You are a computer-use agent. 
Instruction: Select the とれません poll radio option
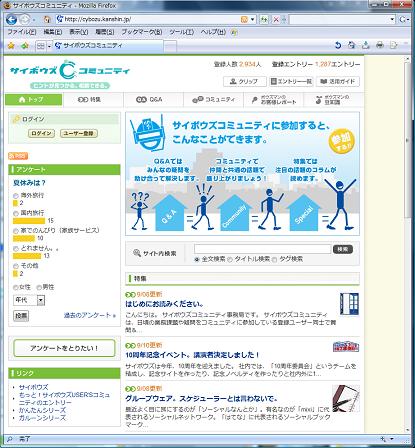[16, 248]
